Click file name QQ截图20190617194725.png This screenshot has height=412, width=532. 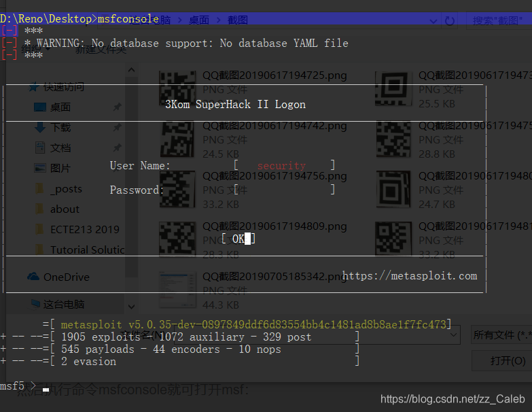pos(274,75)
